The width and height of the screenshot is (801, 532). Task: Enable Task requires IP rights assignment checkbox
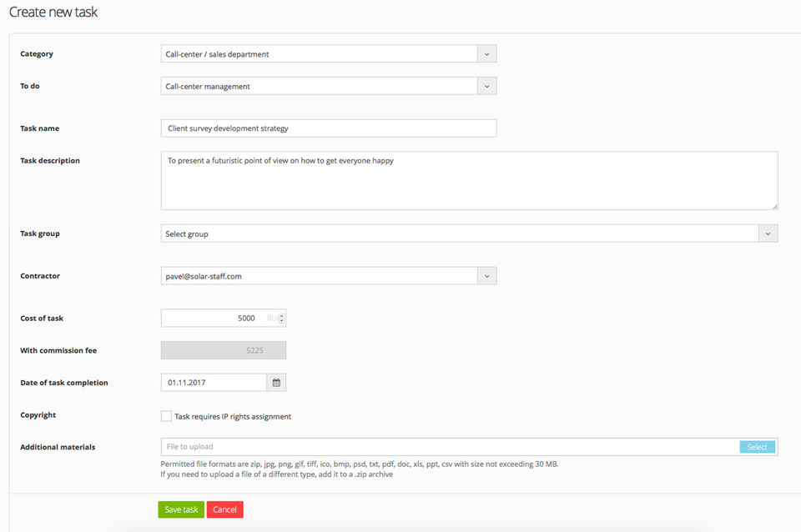click(x=167, y=416)
